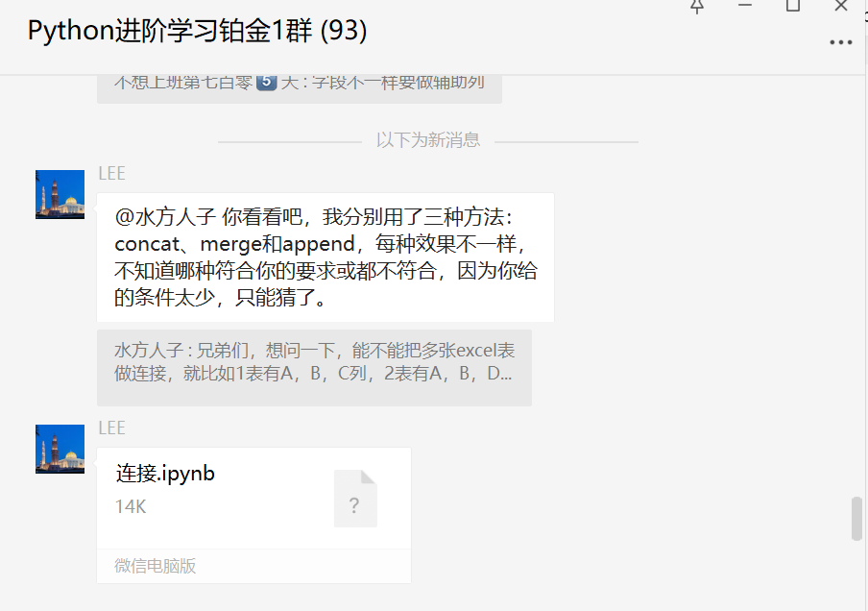This screenshot has width=868, height=611.
Task: Click the 以下为新消息 divider
Action: coord(428,140)
